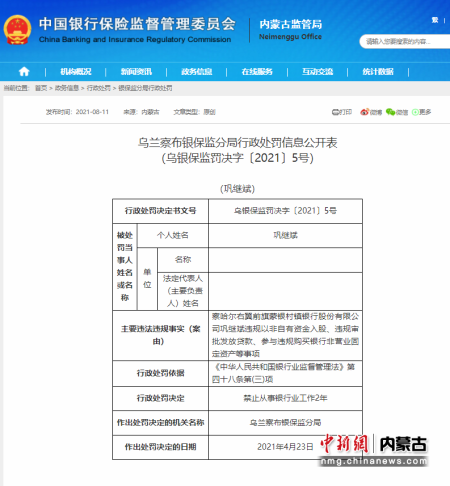Click the home icon in navigation bar

coord(24,71)
